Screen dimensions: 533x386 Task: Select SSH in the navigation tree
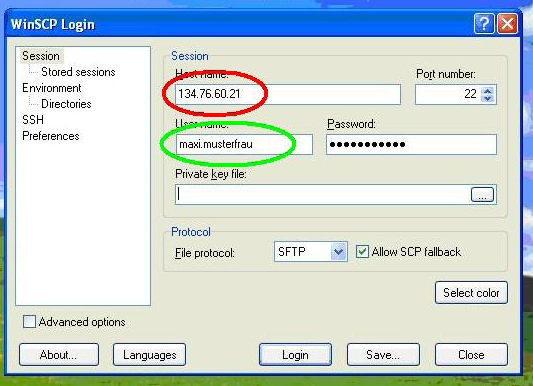[x=33, y=120]
